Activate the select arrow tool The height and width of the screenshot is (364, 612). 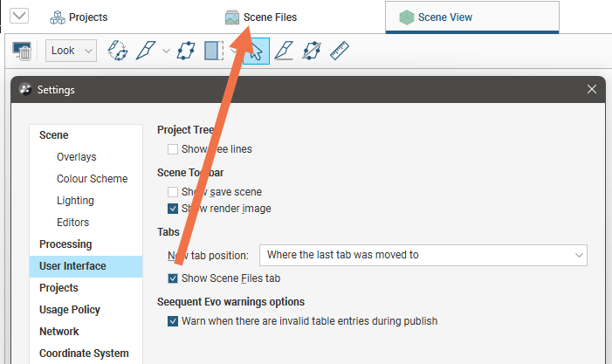pos(253,52)
